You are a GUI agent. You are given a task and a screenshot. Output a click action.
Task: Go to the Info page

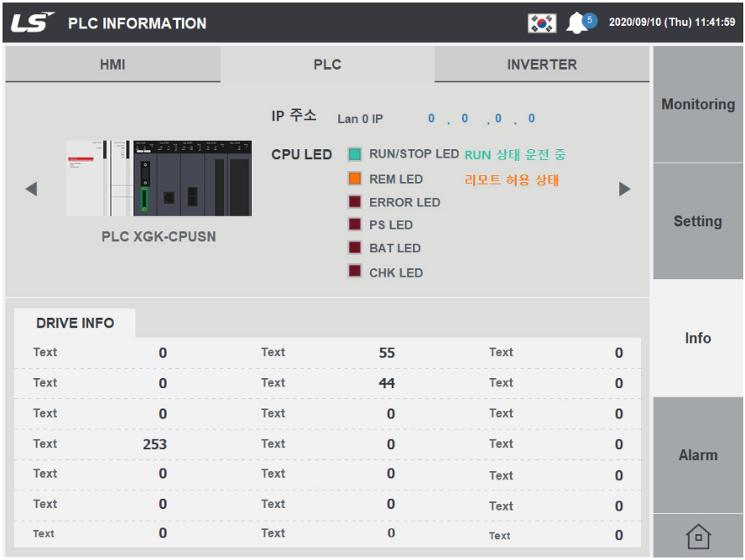(698, 338)
